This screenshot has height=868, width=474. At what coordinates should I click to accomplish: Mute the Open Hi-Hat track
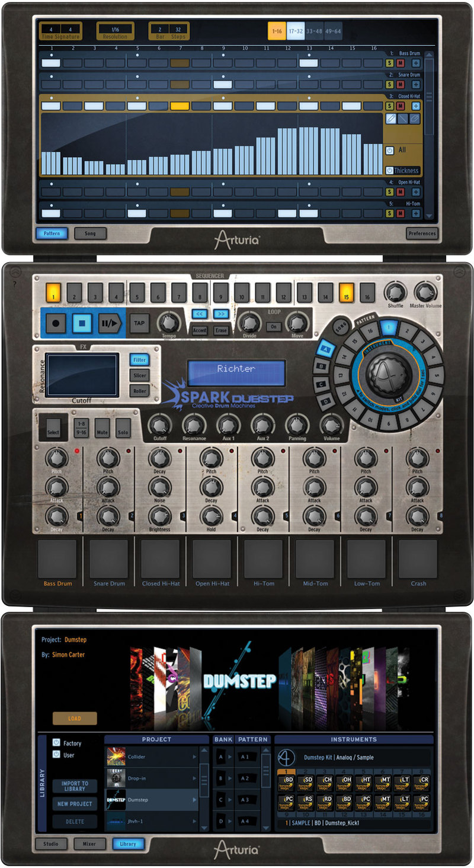click(401, 192)
